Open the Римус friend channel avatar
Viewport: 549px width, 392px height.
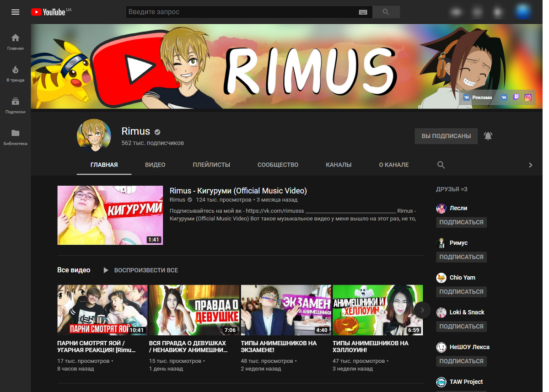[441, 243]
